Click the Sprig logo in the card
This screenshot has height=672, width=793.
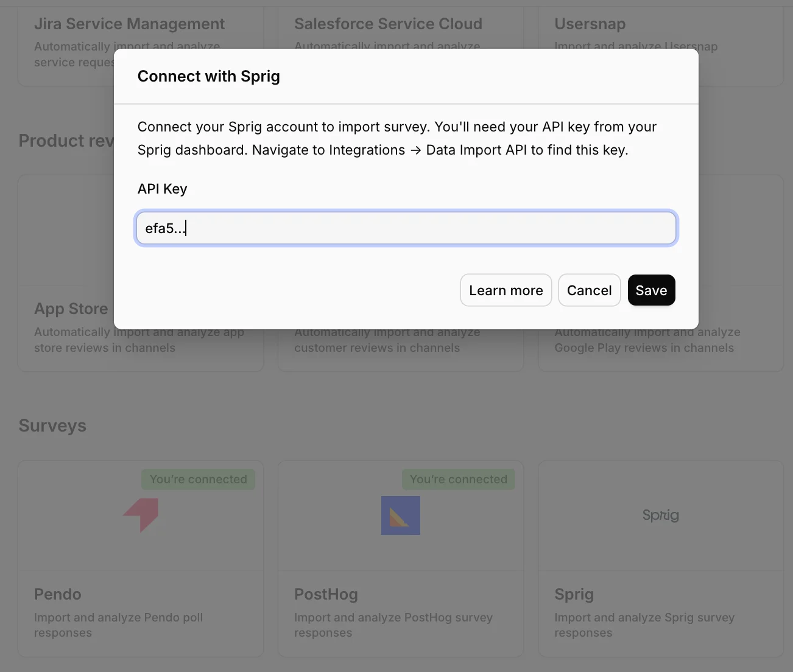[x=661, y=516]
